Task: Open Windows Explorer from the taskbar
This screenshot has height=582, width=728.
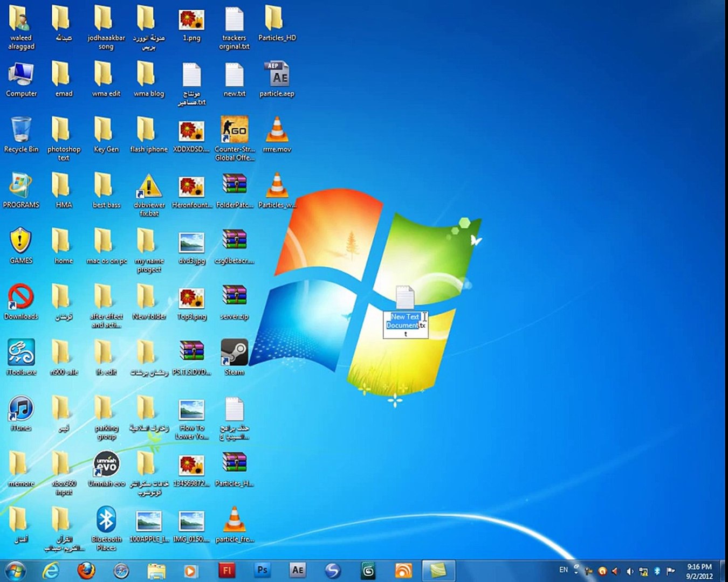Action: click(x=156, y=571)
